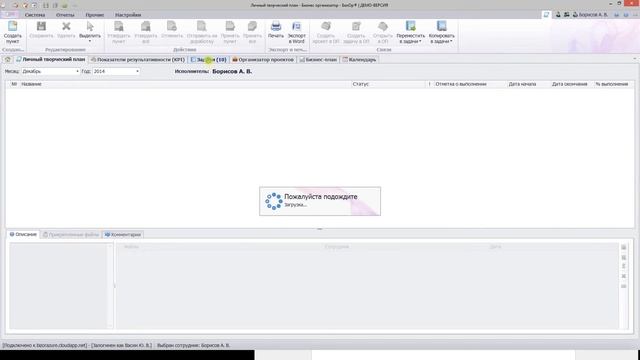Click the Дата начала column header
Viewport: 640px width, 360px height.
click(522, 84)
